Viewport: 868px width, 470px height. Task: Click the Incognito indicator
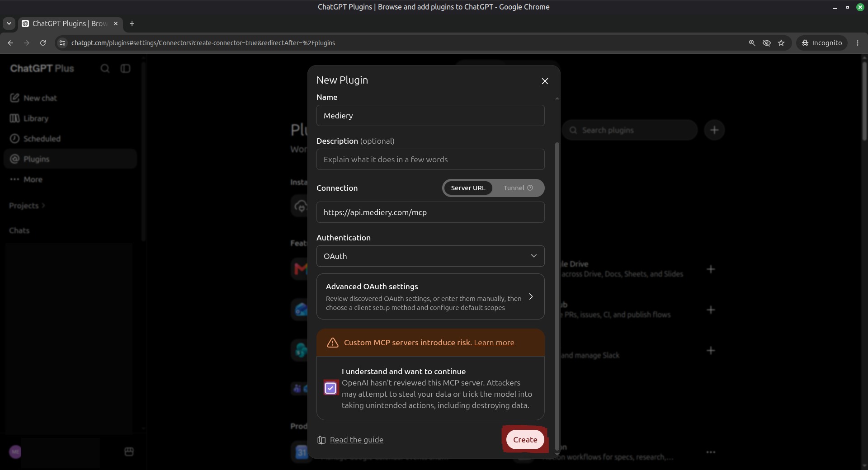pyautogui.click(x=822, y=43)
